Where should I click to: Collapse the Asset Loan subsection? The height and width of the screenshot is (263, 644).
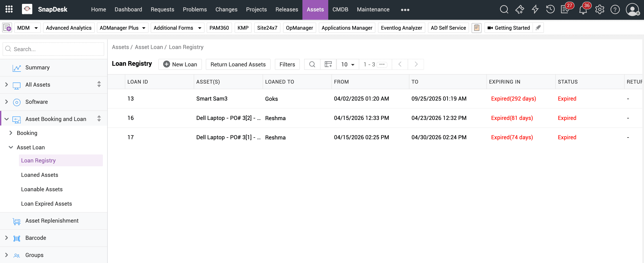11,147
